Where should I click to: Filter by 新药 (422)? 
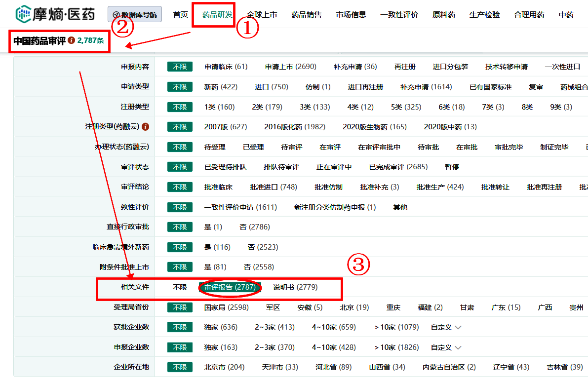[221, 87]
